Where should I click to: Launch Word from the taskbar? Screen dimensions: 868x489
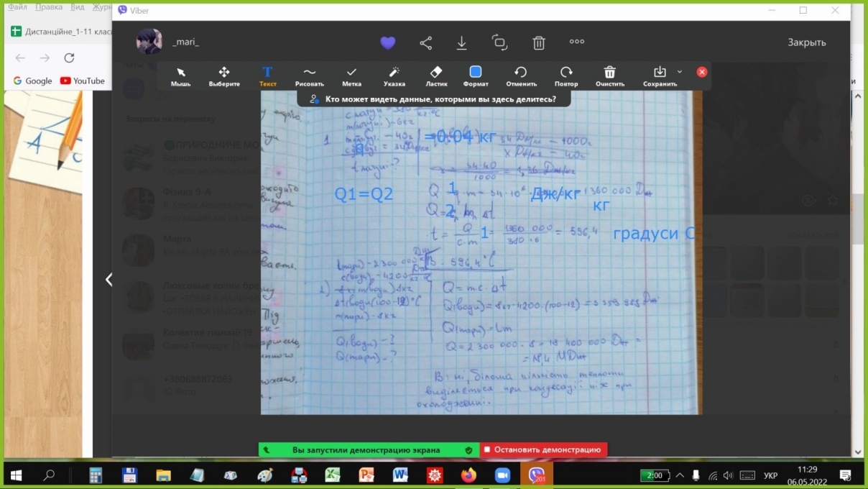400,475
